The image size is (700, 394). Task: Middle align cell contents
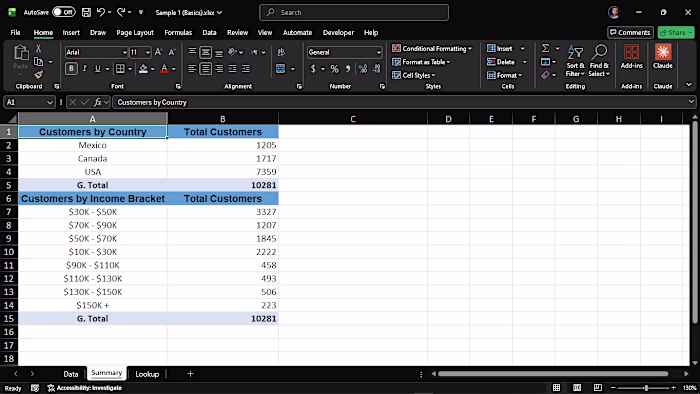[205, 52]
